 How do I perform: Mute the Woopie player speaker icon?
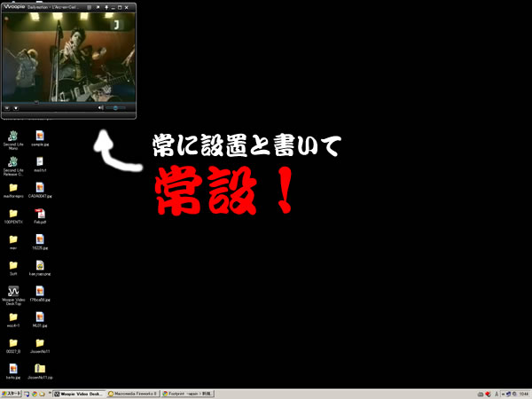(x=101, y=108)
